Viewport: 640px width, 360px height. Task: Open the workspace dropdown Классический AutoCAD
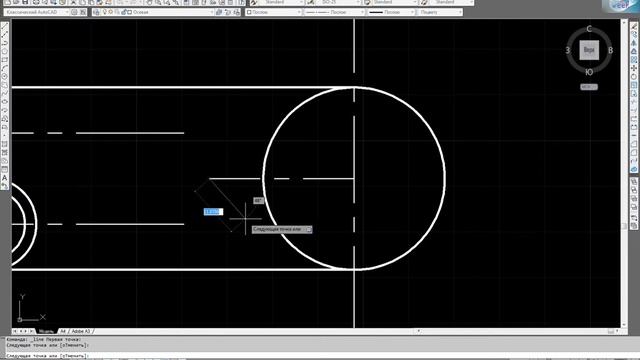(x=37, y=12)
